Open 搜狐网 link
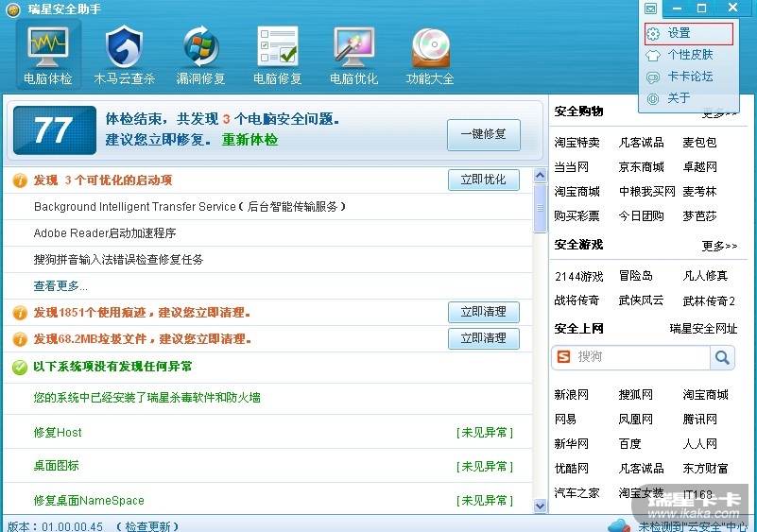Screen dimensions: 757x532 tap(636, 395)
